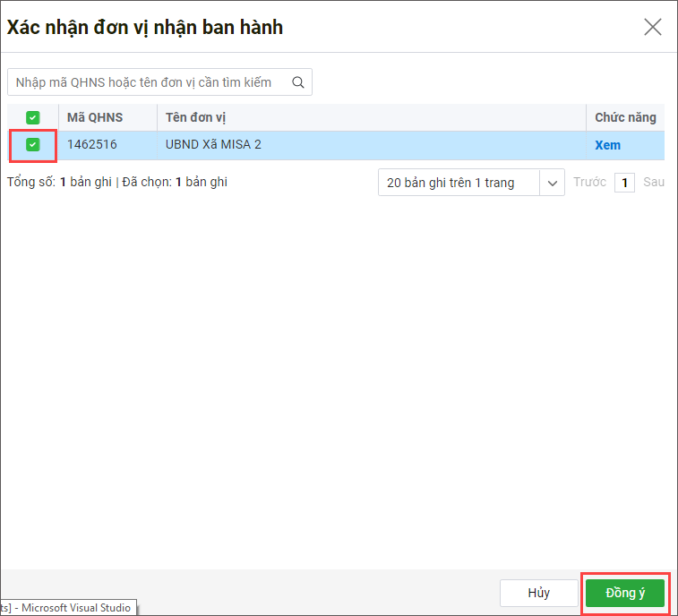This screenshot has width=678, height=616.
Task: Click the UBND Xã MISA 2 unit name
Action: point(213,145)
